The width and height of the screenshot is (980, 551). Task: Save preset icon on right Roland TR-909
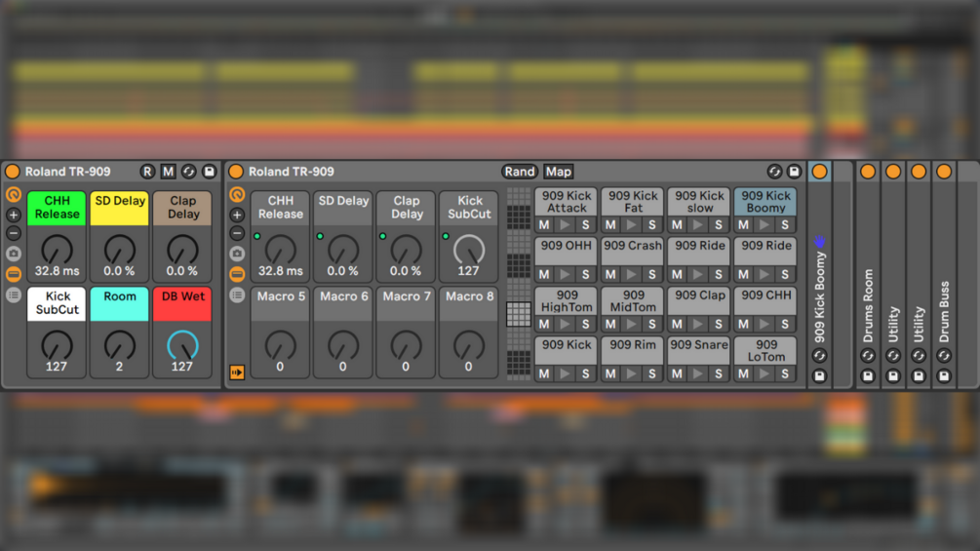795,172
